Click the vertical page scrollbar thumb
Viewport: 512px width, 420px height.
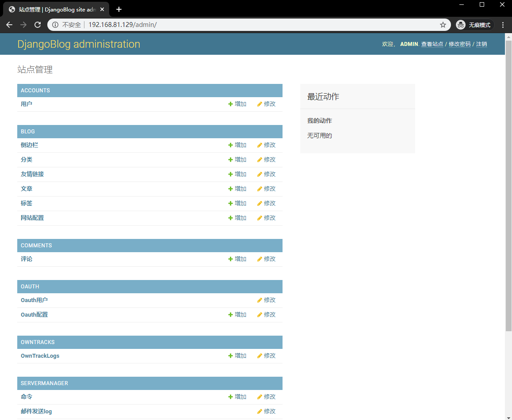(x=508, y=186)
